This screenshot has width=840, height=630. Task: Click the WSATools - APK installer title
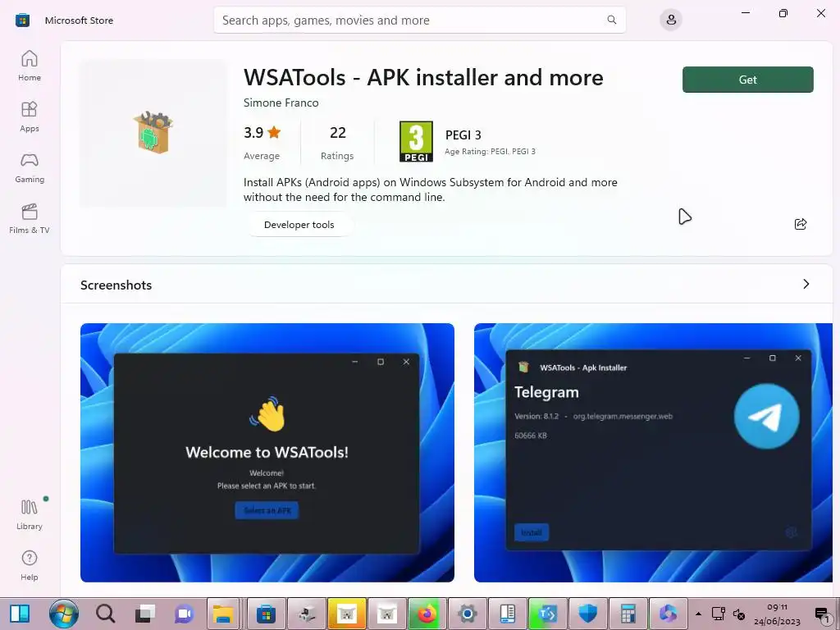423,78
